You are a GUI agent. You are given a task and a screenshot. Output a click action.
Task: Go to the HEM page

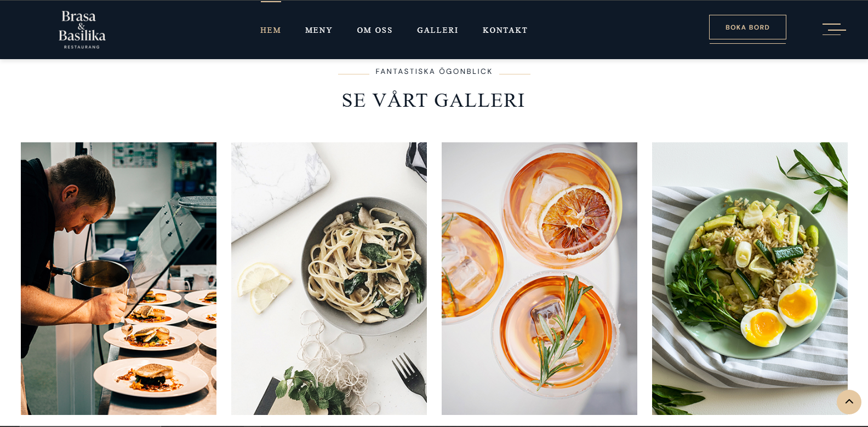pyautogui.click(x=271, y=30)
